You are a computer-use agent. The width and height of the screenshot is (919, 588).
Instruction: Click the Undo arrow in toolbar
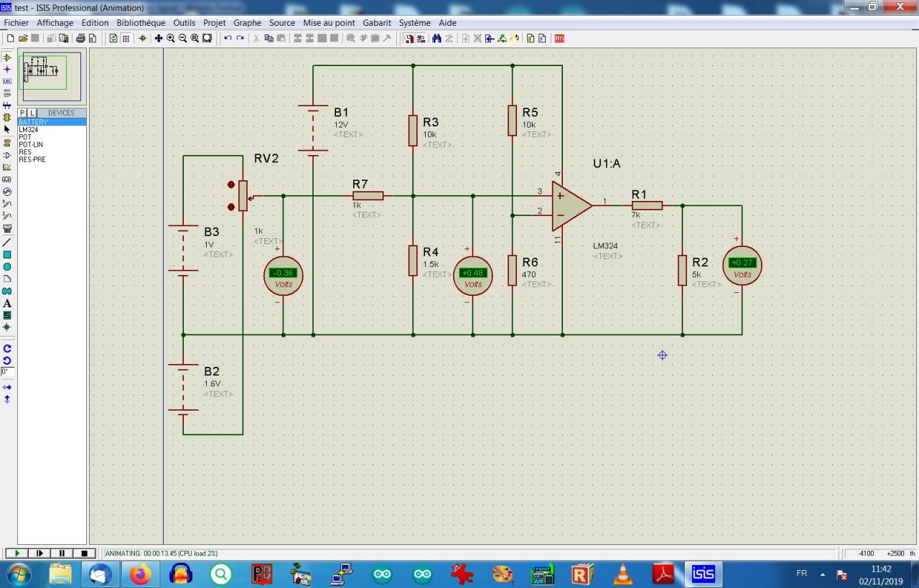(228, 38)
